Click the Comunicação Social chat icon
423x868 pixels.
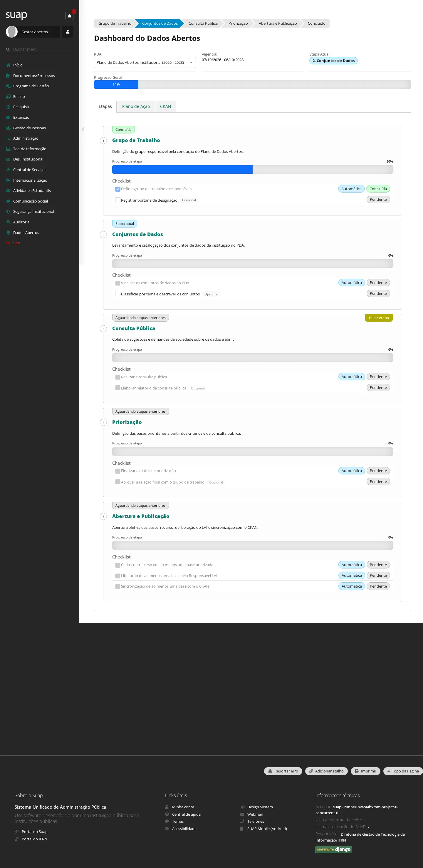pos(9,201)
